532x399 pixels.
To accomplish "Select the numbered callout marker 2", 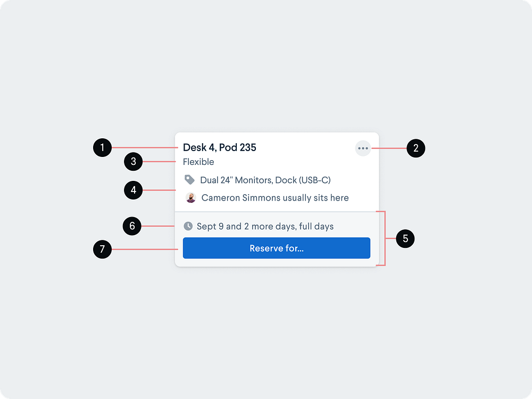I will [416, 148].
